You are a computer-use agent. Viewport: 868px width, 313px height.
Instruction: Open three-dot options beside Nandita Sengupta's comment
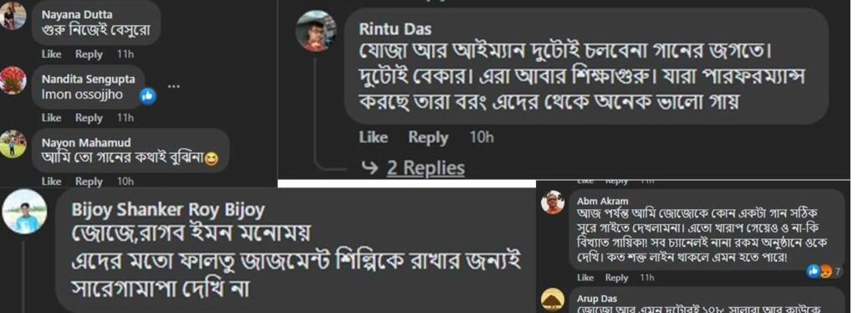[173, 86]
